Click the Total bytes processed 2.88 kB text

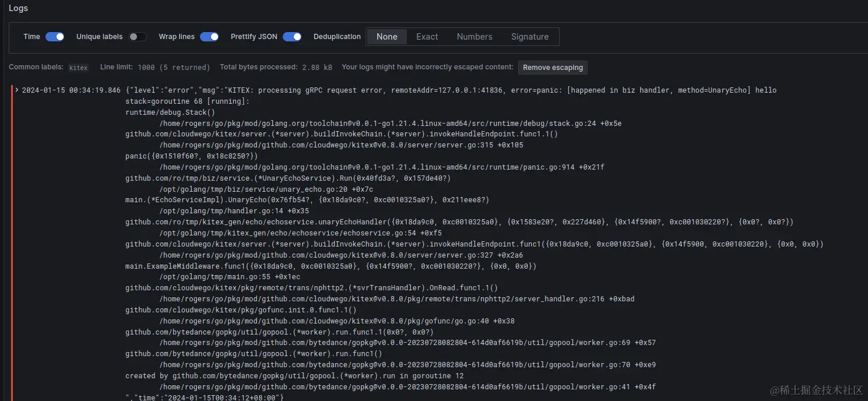point(276,68)
